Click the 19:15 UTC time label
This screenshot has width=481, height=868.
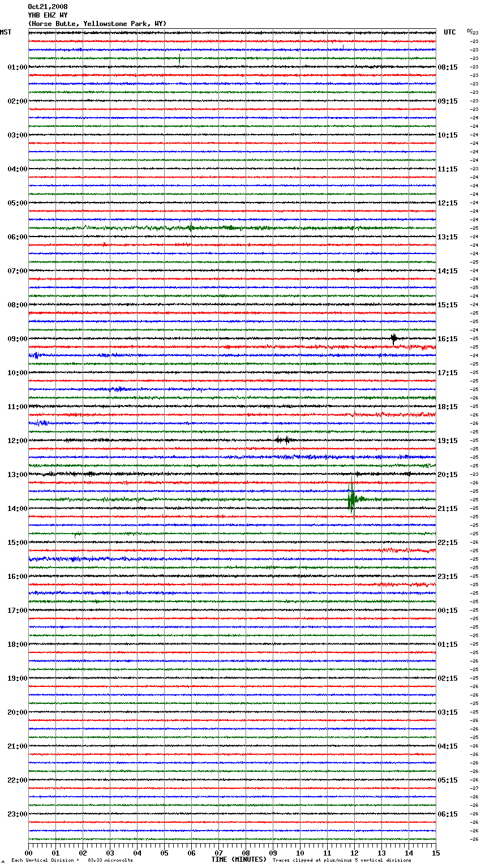point(448,441)
